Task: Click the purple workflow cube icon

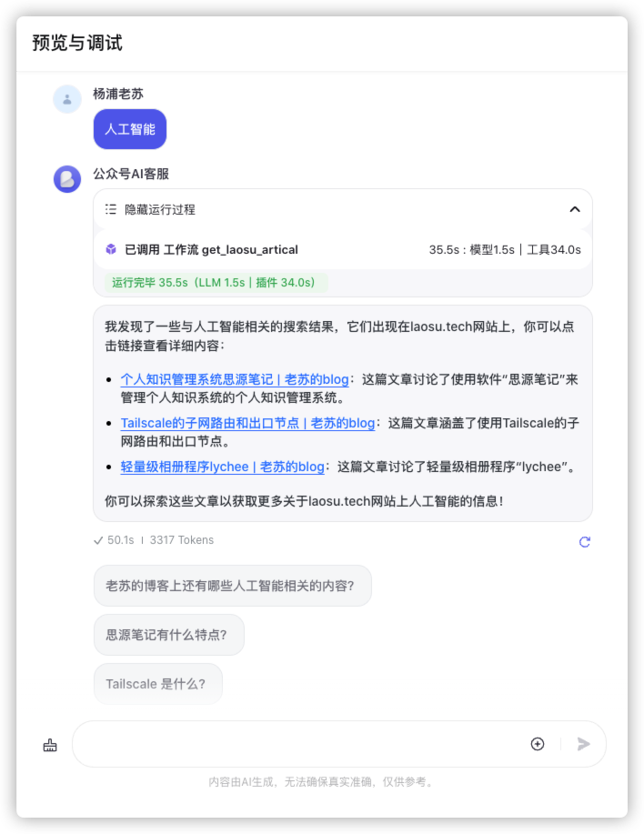Action: [111, 249]
